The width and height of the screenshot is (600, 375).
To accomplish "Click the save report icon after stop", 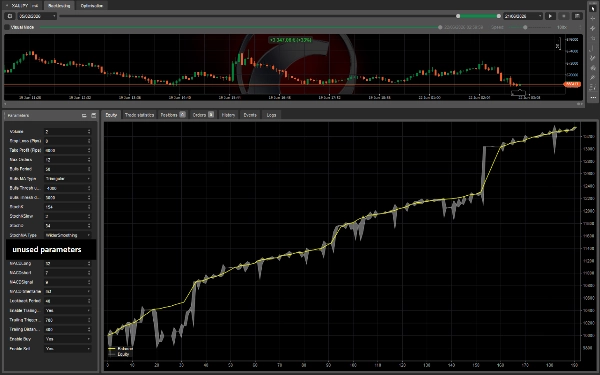I will [x=577, y=16].
